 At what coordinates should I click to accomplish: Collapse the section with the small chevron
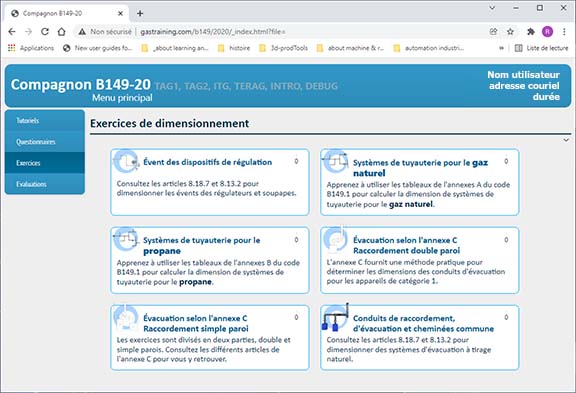pos(566,140)
